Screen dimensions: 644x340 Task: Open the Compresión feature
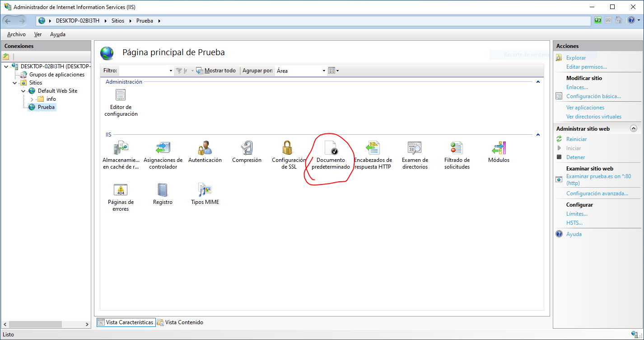(x=247, y=152)
